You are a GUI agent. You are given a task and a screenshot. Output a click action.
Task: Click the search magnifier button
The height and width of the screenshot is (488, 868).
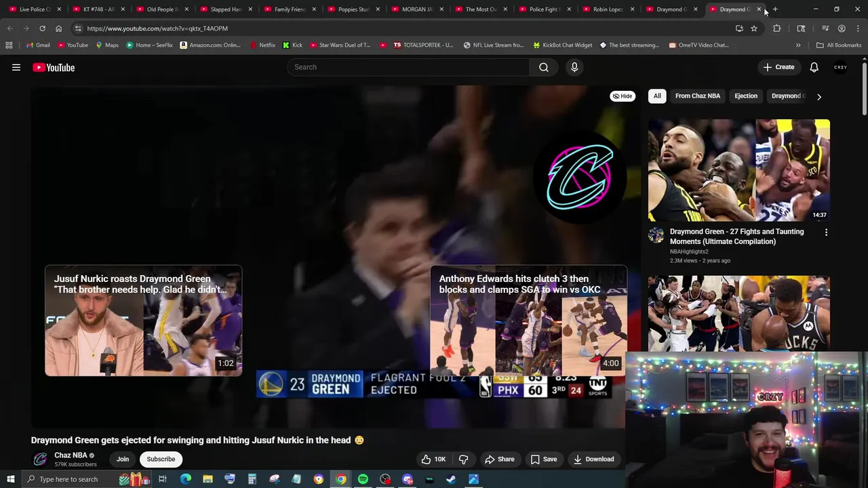(544, 67)
